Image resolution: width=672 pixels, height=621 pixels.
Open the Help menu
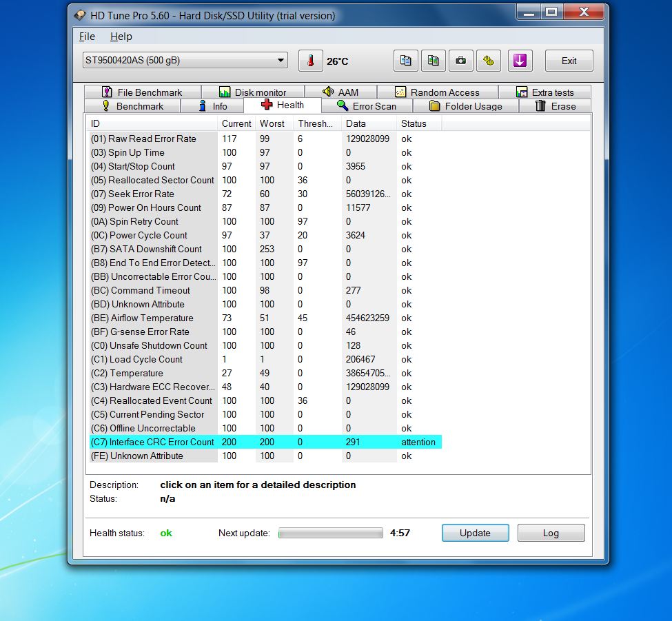[121, 37]
